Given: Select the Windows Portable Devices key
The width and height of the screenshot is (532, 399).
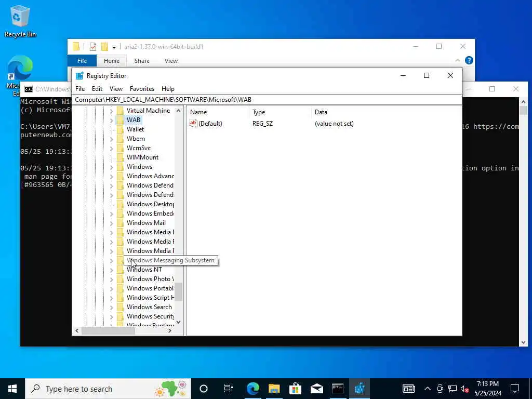Looking at the screenshot, I should 150,288.
